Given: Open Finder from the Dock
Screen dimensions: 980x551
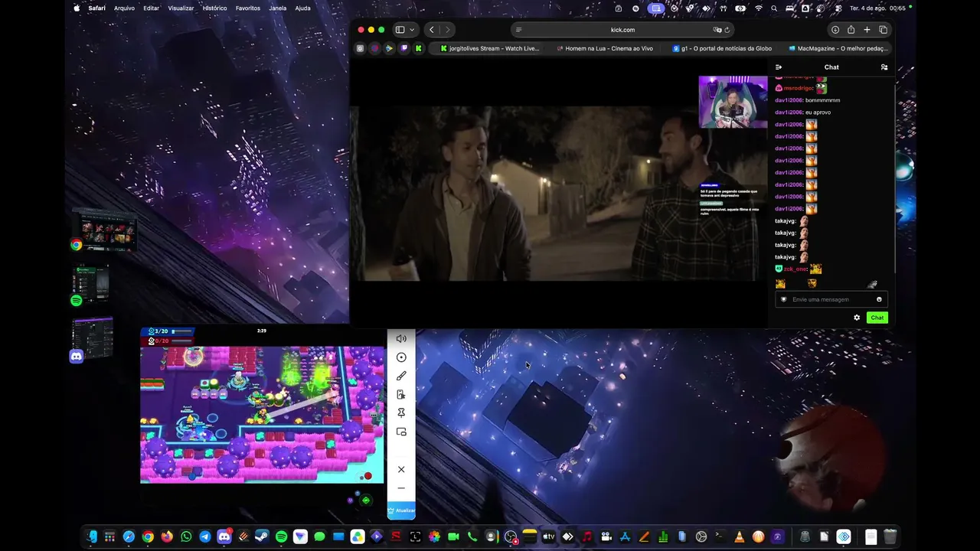Looking at the screenshot, I should [x=92, y=536].
